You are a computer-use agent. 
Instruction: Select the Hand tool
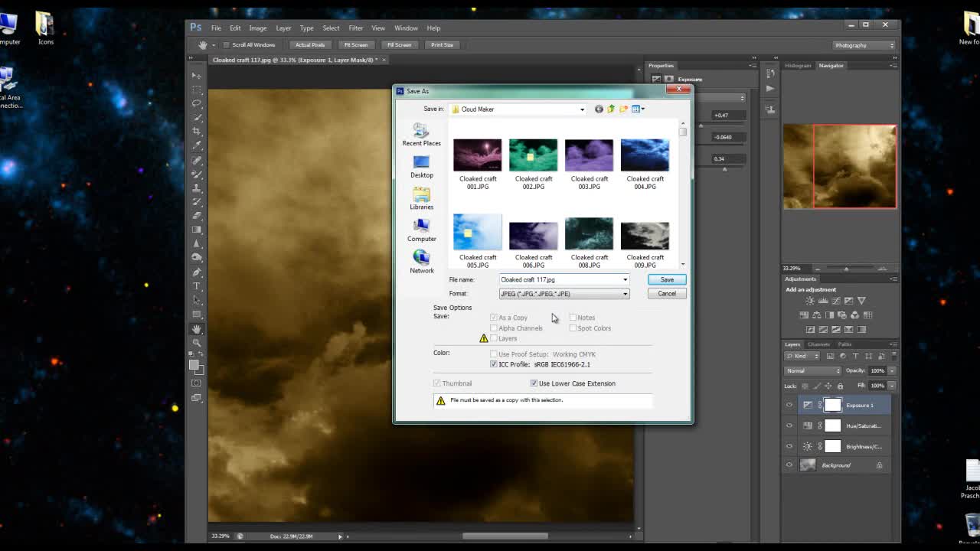(x=197, y=328)
